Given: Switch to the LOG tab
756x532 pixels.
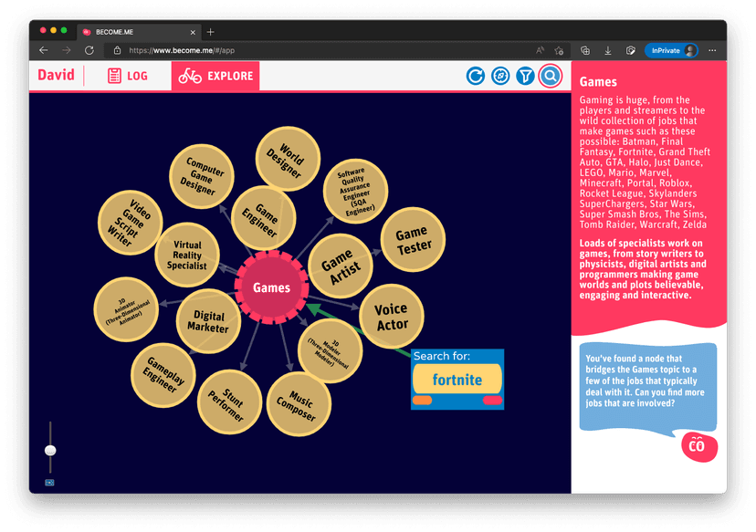Looking at the screenshot, I should [x=127, y=76].
